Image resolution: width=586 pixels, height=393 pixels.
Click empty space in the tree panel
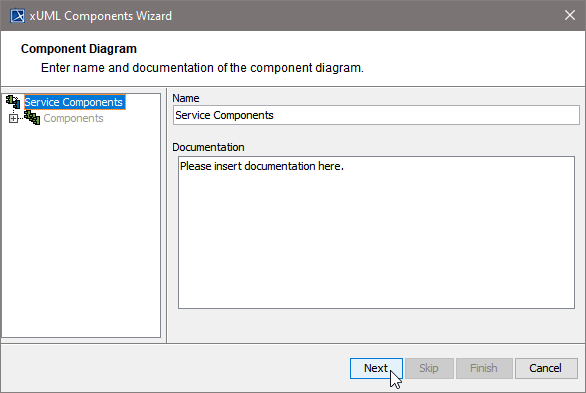(81, 232)
